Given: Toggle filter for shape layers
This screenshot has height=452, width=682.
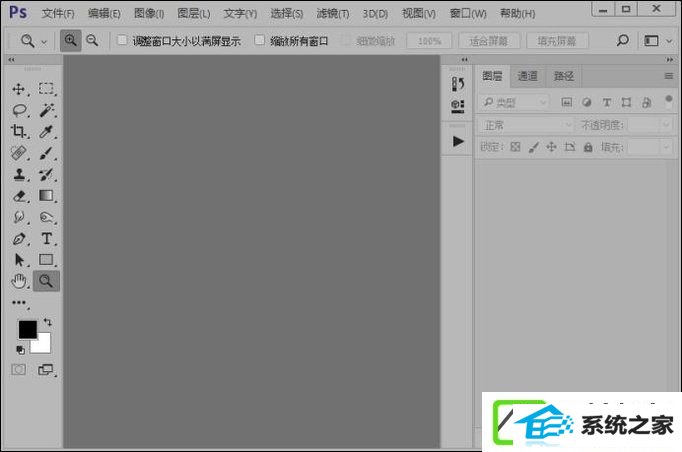Looking at the screenshot, I should pyautogui.click(x=626, y=102).
